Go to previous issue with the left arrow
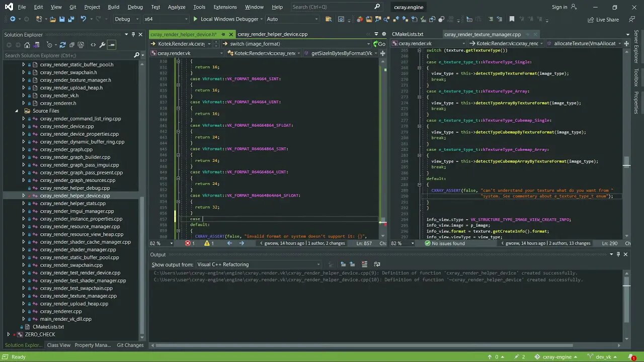 coord(229,243)
